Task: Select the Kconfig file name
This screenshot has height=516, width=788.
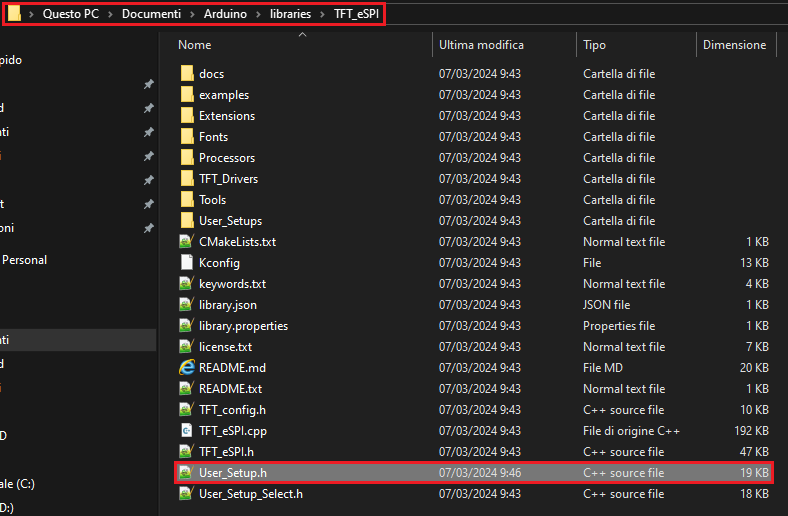Action: point(219,263)
